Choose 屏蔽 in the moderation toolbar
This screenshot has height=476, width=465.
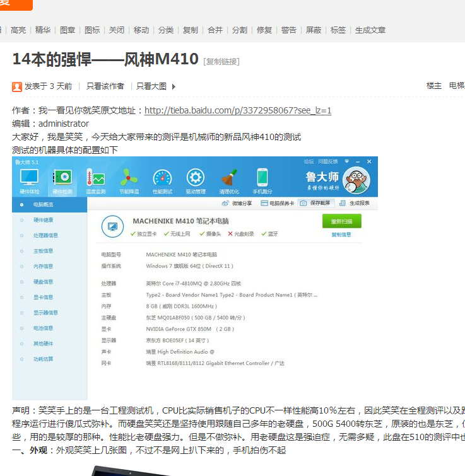click(314, 30)
